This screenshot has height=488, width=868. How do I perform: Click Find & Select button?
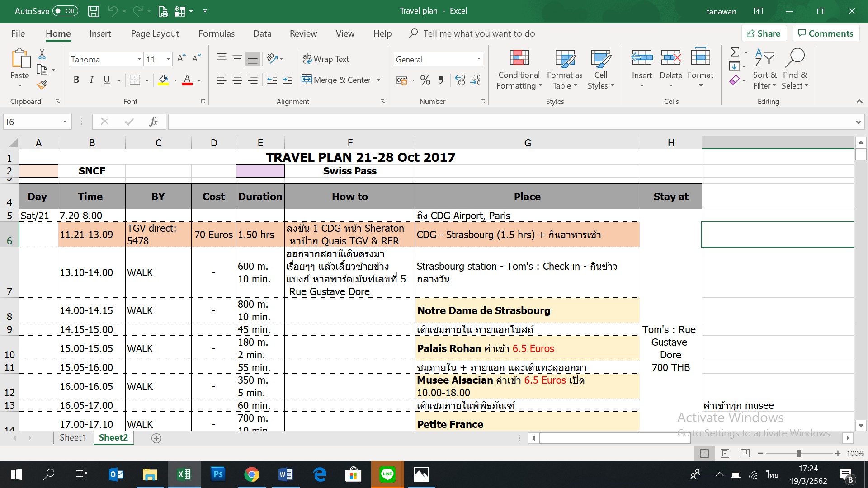point(795,69)
